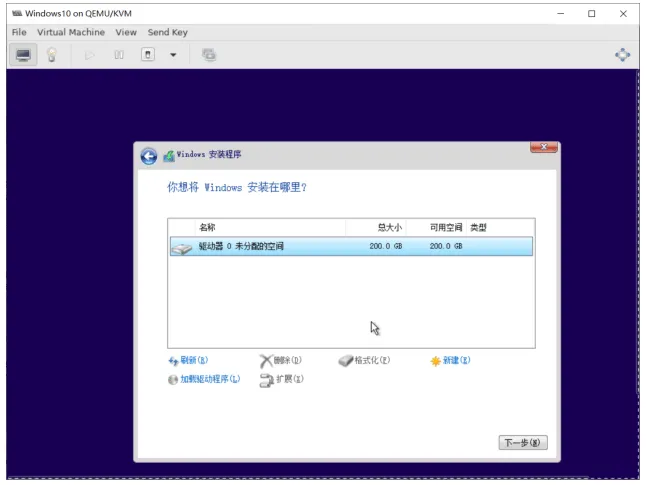
Task: Click the Run virtual machine play icon
Action: tap(89, 55)
